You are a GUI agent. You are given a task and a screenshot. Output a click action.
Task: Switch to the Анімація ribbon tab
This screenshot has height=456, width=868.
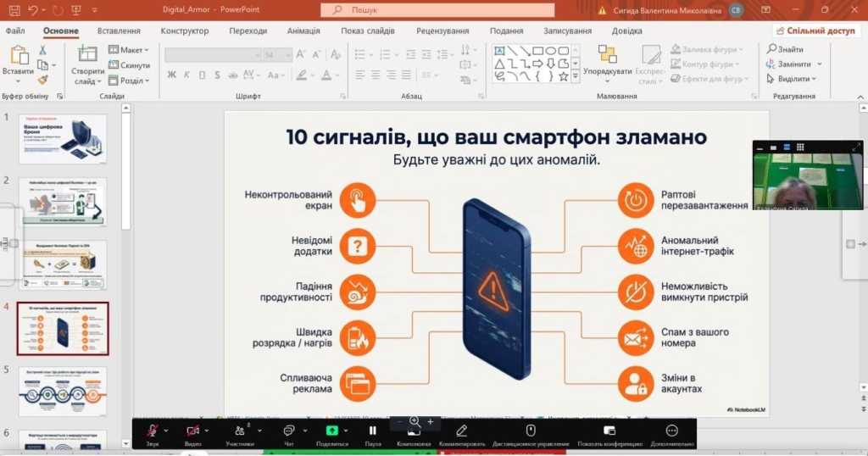coord(303,31)
